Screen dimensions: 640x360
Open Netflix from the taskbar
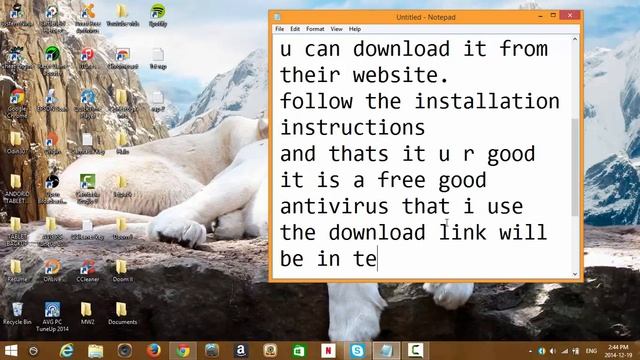(328, 351)
